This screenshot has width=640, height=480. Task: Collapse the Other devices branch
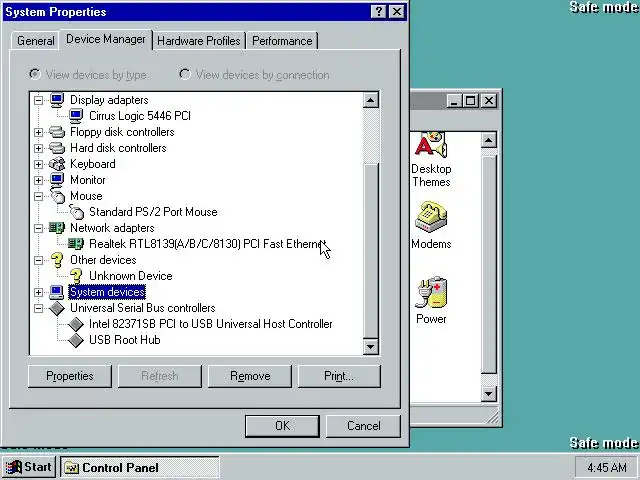[x=38, y=260]
